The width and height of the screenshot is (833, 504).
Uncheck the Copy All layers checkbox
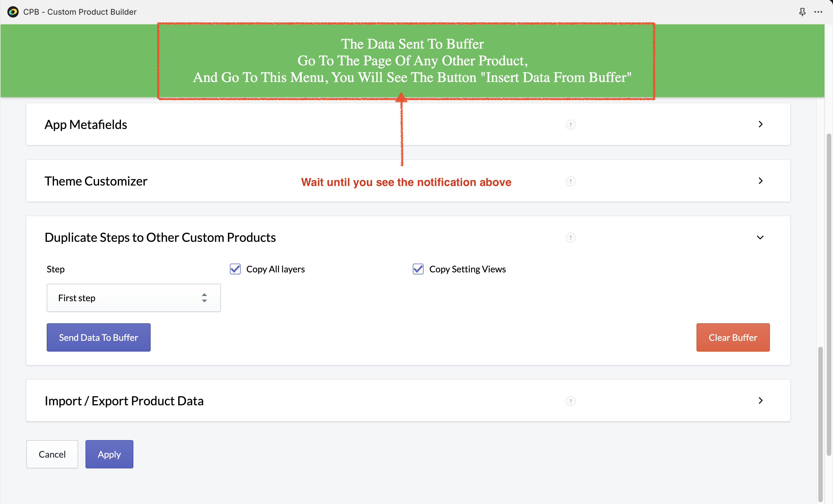[235, 269]
